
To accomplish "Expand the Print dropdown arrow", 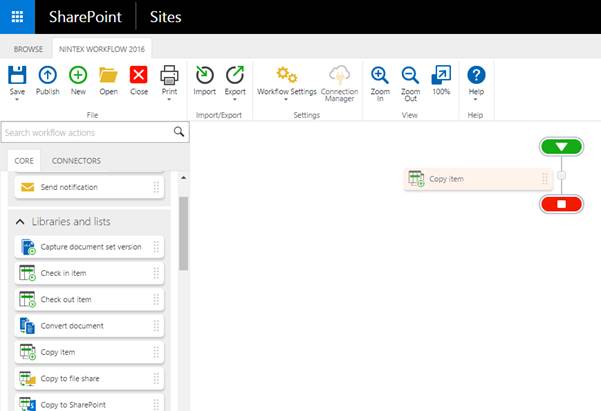I will tap(169, 100).
